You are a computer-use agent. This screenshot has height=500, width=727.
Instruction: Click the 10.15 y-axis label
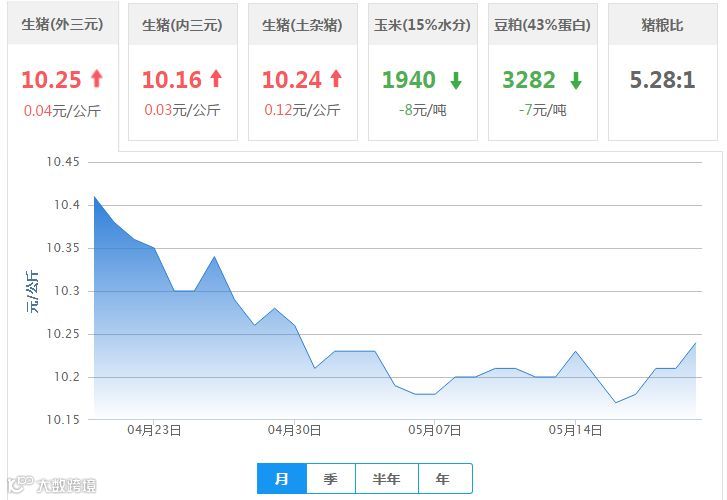coord(63,419)
